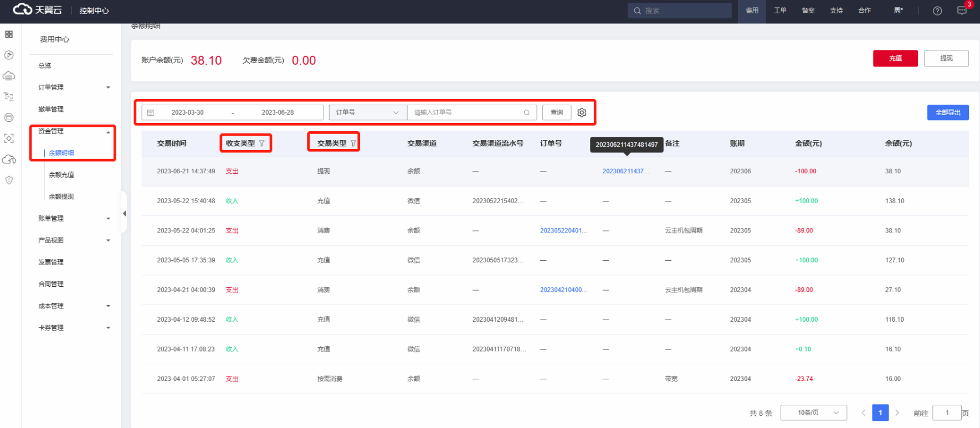Open the messages icon with badge 3

pyautogui.click(x=962, y=11)
